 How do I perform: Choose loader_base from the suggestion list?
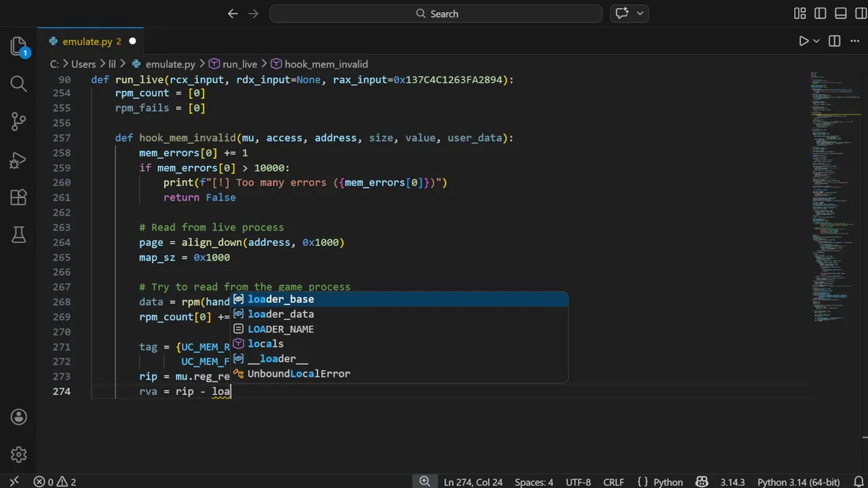399,299
